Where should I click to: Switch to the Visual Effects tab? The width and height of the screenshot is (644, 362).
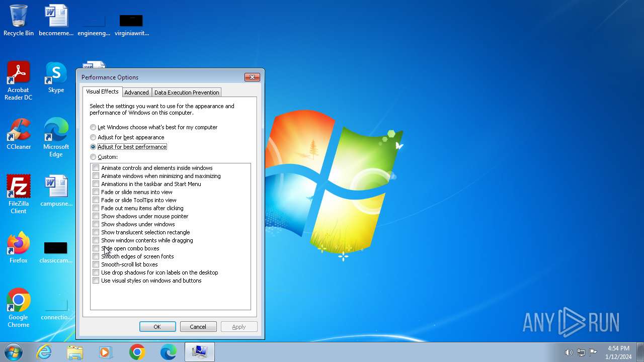click(x=102, y=92)
